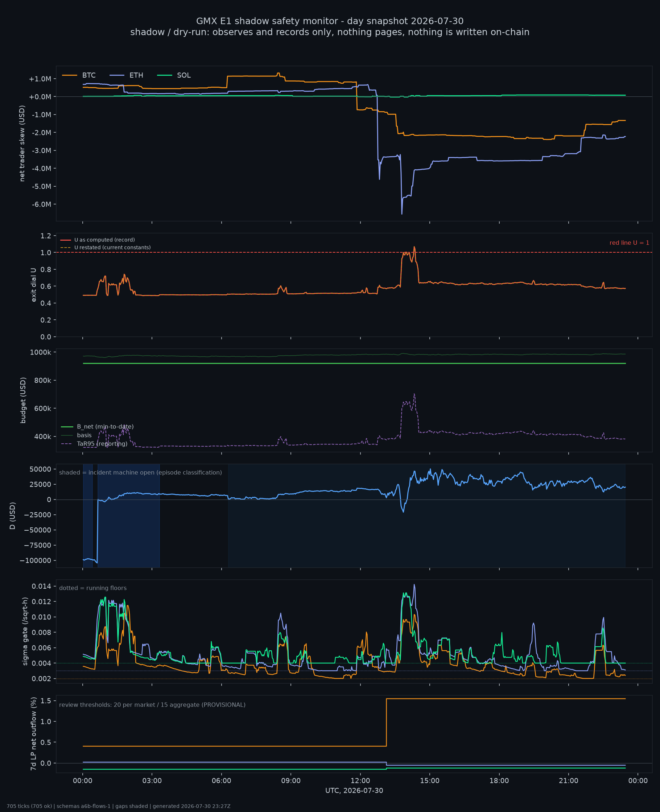Select 'U as computed (record)' legend entry

(x=98, y=240)
